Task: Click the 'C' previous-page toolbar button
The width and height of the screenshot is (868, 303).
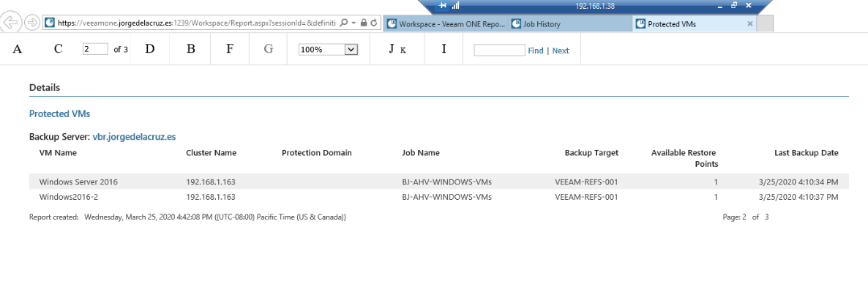Action: coord(59,49)
